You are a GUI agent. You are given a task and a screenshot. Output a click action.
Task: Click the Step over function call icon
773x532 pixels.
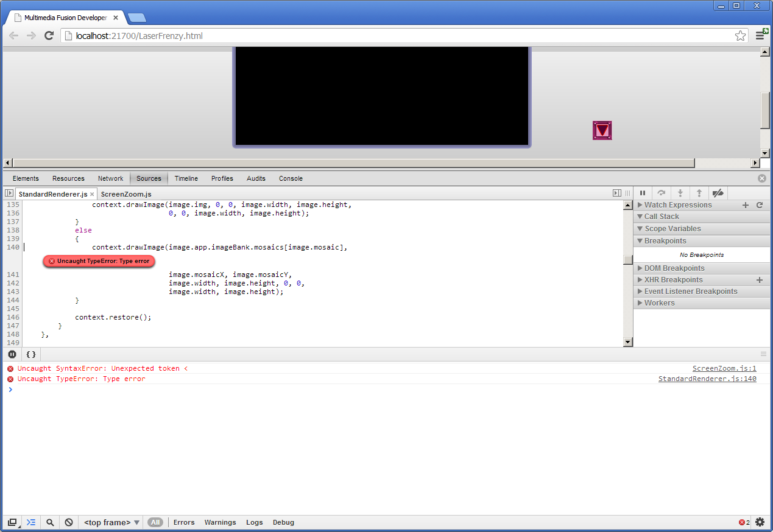[x=662, y=193]
